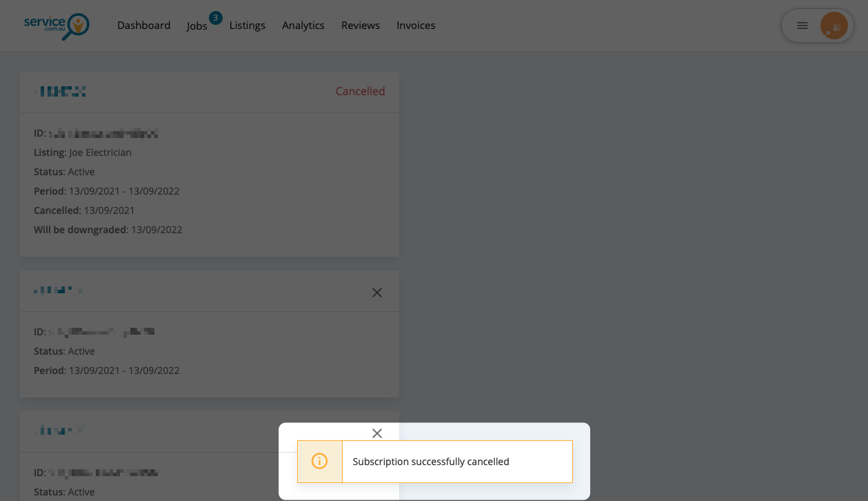Select the first subscription card title
This screenshot has height=501, width=868.
tap(62, 91)
